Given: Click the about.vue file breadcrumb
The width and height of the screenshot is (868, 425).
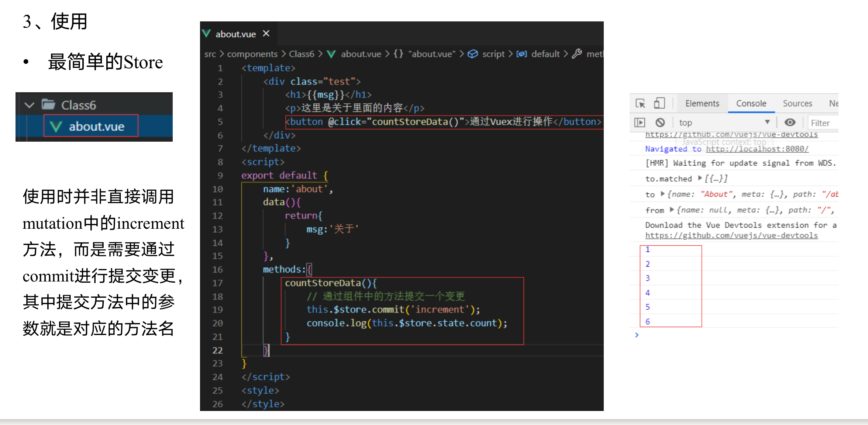Looking at the screenshot, I should tap(354, 54).
